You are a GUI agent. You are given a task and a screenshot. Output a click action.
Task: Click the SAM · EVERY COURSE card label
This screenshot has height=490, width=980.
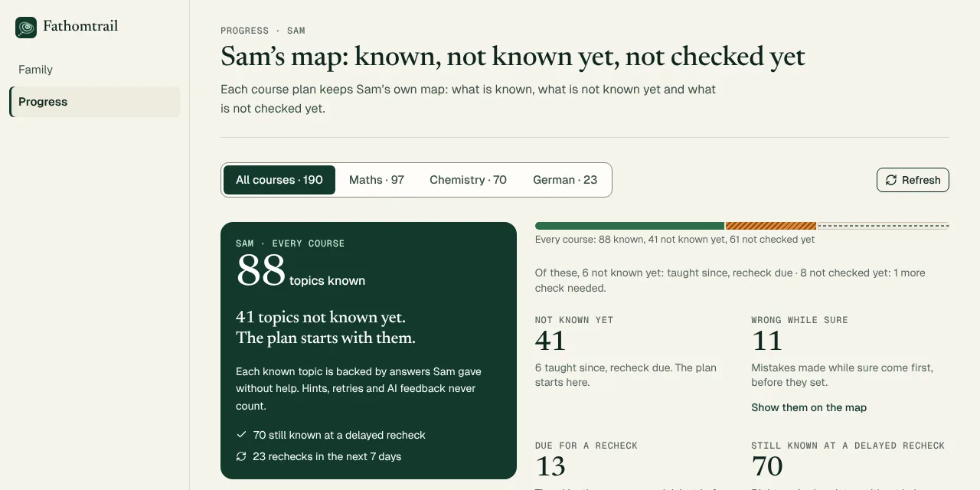(290, 243)
